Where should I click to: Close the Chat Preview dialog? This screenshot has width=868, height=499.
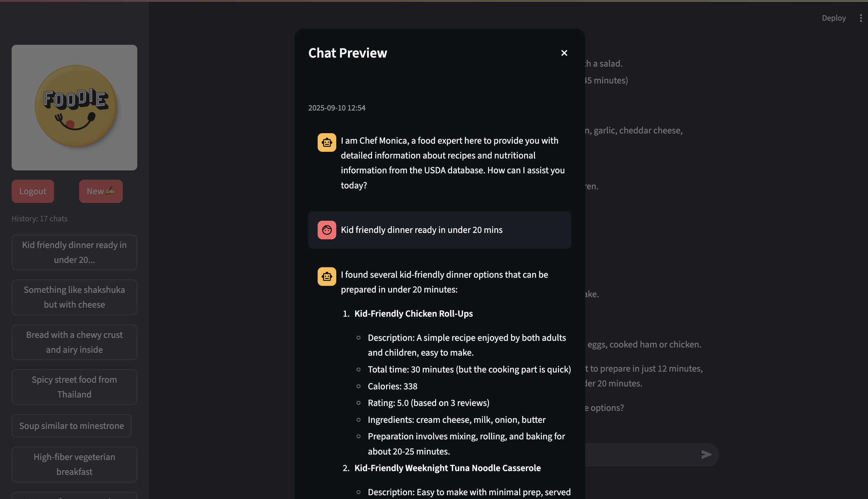[x=564, y=53]
